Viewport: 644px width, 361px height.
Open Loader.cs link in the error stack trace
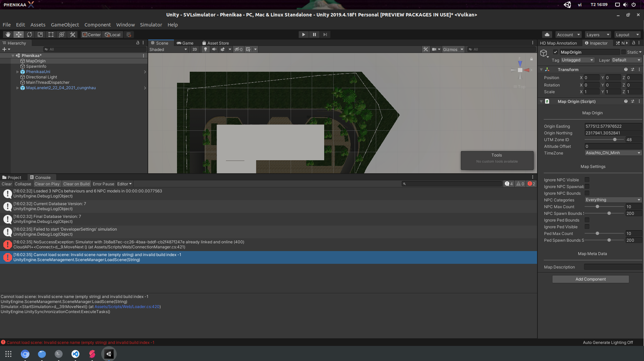[127, 306]
